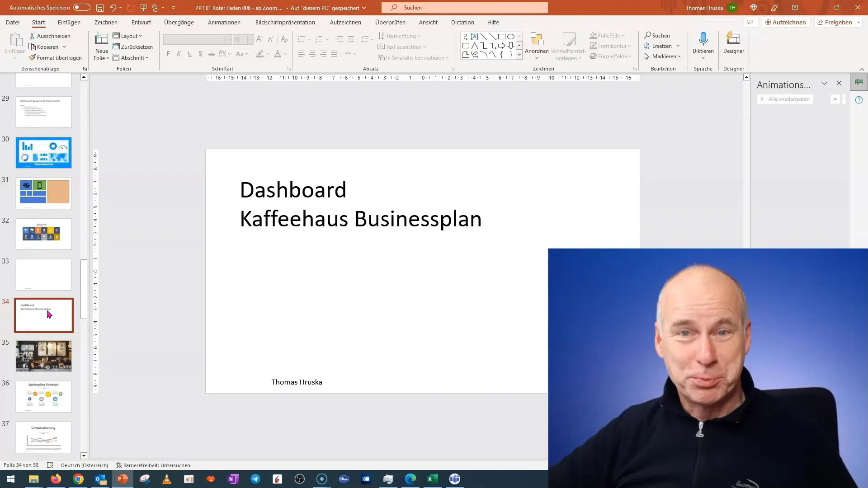The image size is (868, 488).
Task: Select slide 30 thumbnail
Action: pyautogui.click(x=44, y=153)
